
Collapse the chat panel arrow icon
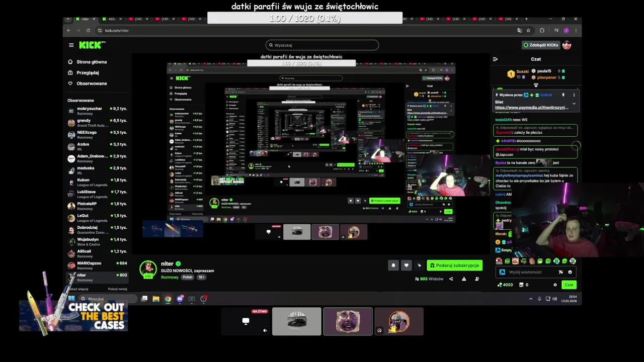pos(495,59)
